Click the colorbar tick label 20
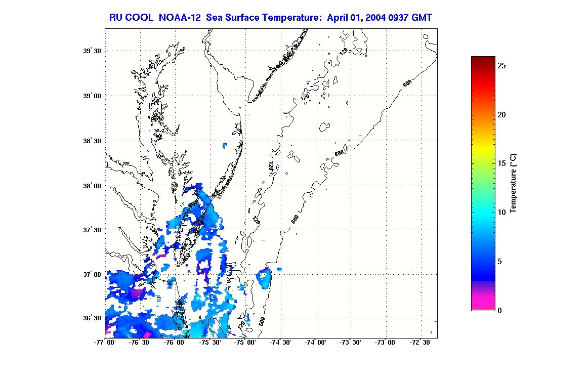The image size is (588, 380). click(x=502, y=115)
